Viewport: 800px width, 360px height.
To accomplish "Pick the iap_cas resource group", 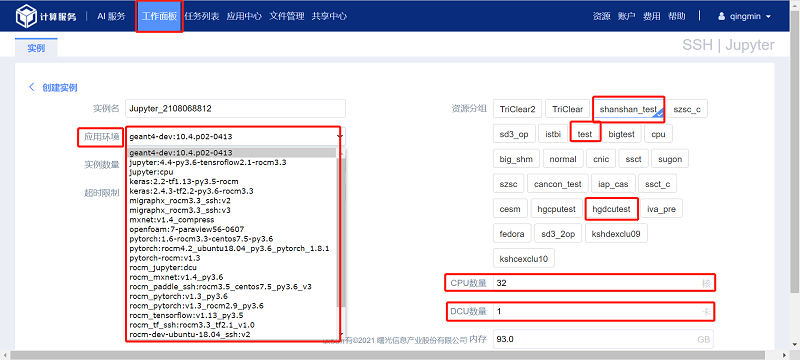I will 614,184.
